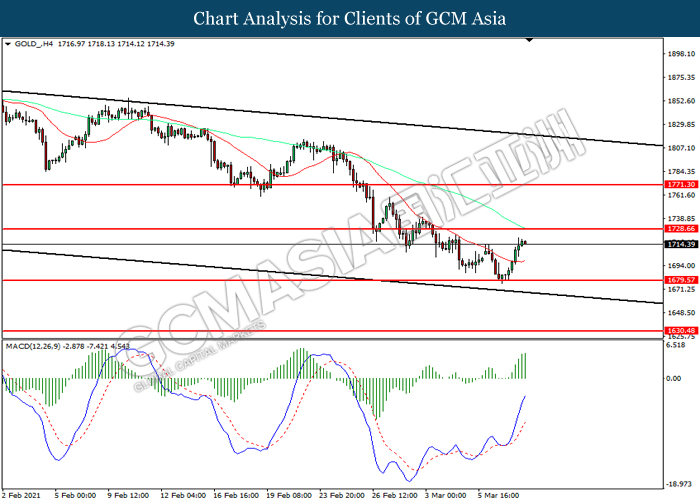The image size is (700, 500).
Task: Click the triangle arrow before GOLD_,H4
Action: pyautogui.click(x=8, y=45)
